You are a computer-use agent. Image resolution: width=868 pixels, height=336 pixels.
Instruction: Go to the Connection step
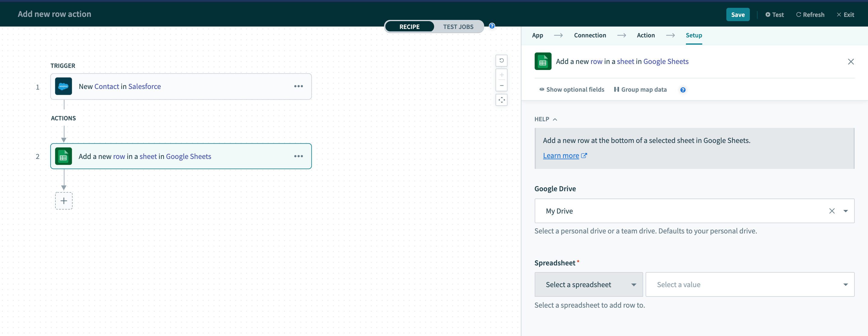coord(590,35)
